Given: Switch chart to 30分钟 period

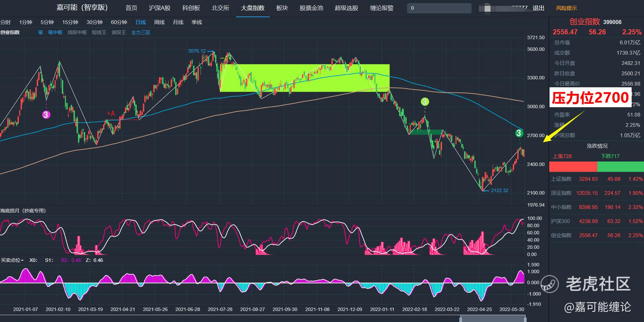Looking at the screenshot, I should tap(94, 22).
